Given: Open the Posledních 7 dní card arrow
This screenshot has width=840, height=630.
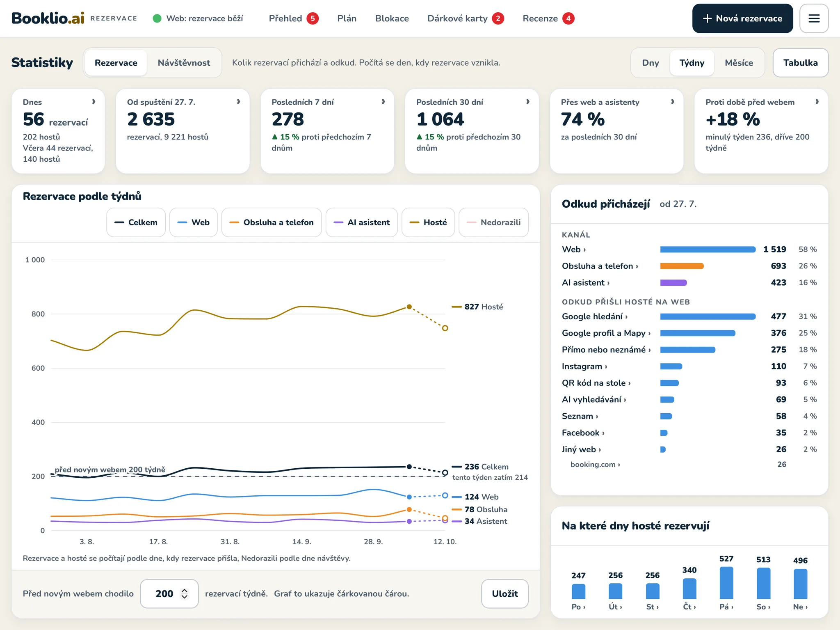Looking at the screenshot, I should (x=383, y=102).
